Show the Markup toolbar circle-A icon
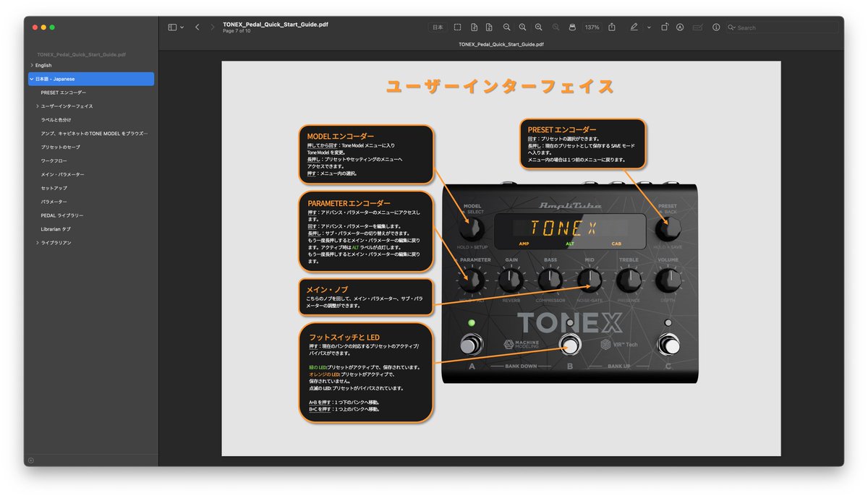The height and width of the screenshot is (498, 868). (680, 27)
